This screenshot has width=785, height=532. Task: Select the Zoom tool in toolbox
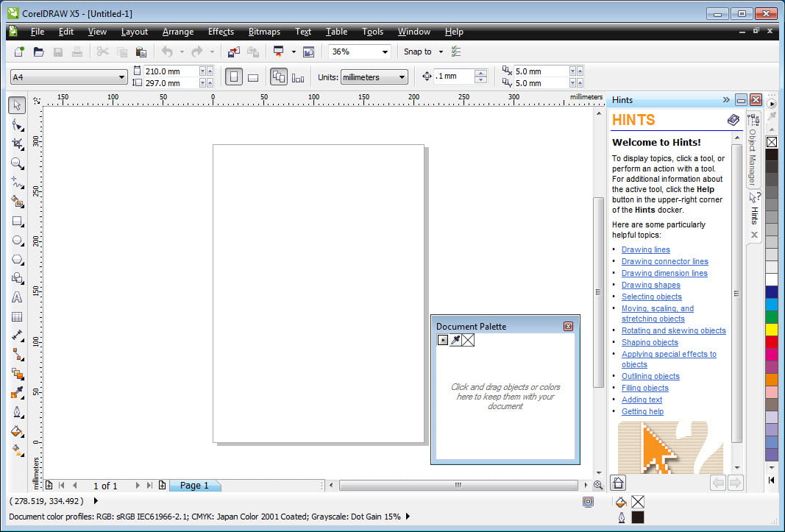tap(17, 163)
